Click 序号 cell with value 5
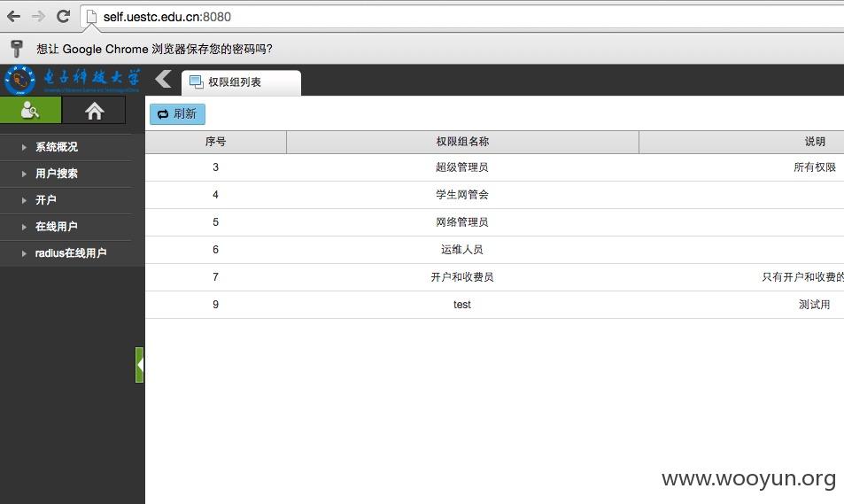 (x=216, y=222)
